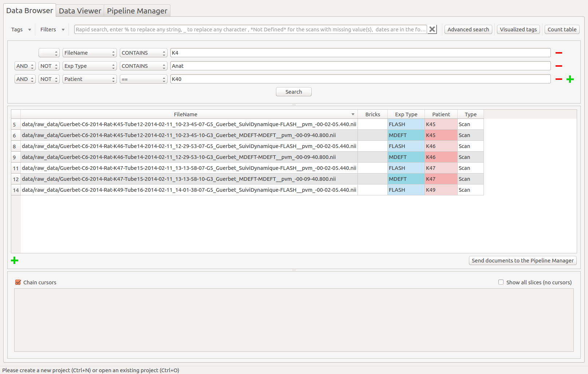Click Send documents to the Pipeline Manager
This screenshot has width=588, height=374.
tap(523, 261)
